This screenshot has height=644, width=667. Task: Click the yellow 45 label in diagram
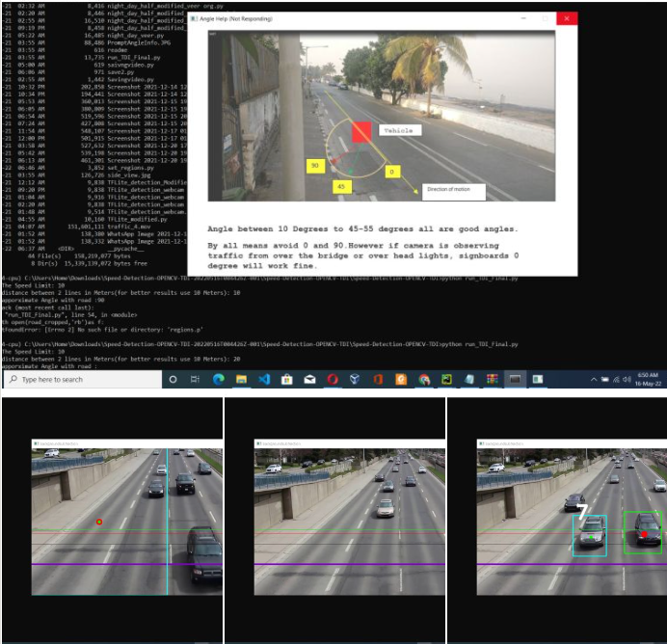pos(341,186)
